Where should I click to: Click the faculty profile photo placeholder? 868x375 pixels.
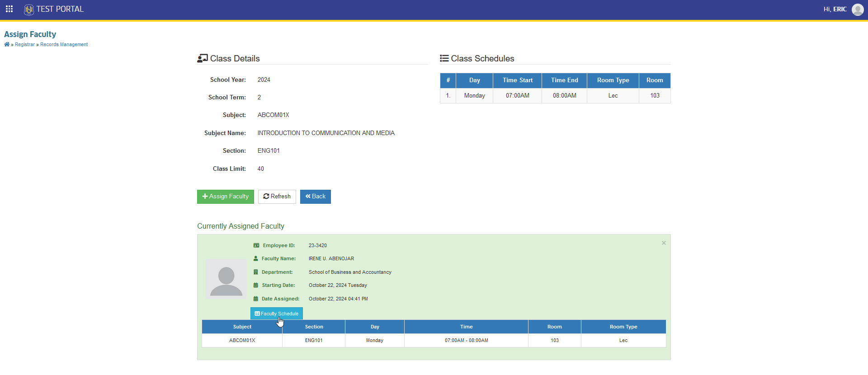[x=226, y=279]
